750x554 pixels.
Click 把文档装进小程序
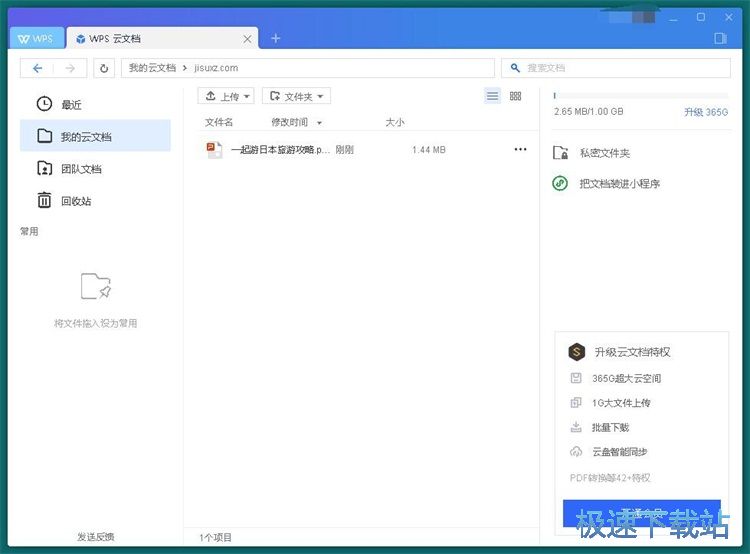coord(619,184)
